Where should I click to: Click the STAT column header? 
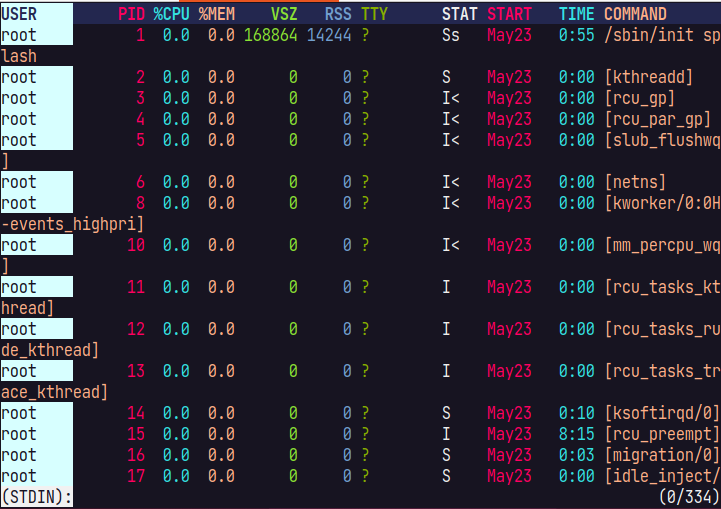pyautogui.click(x=460, y=14)
